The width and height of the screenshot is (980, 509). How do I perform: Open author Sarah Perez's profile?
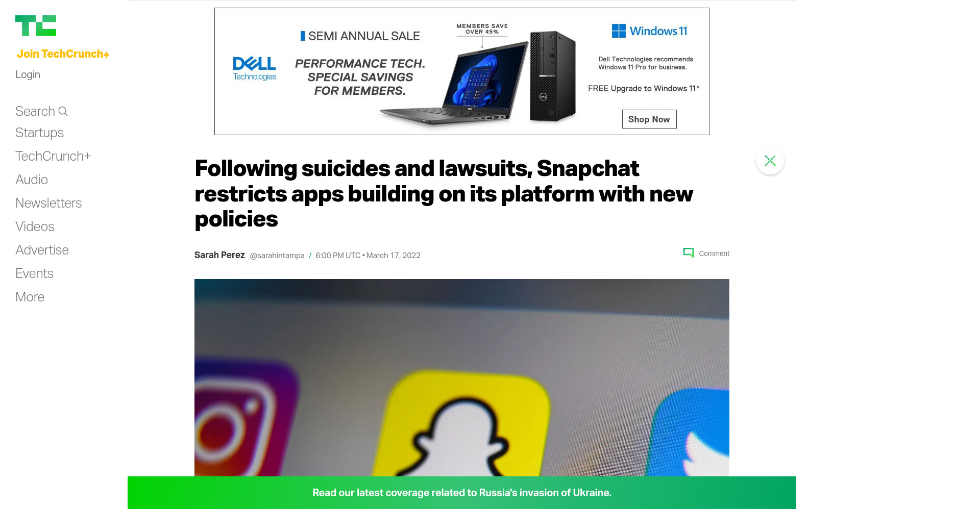coord(219,255)
